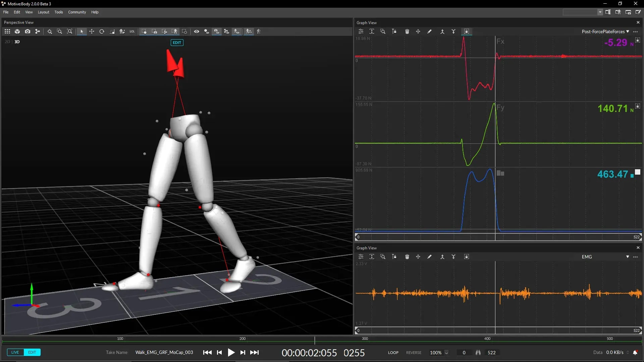Viewport: 644px width, 362px height.
Task: Click the LOOP button
Action: (x=393, y=353)
